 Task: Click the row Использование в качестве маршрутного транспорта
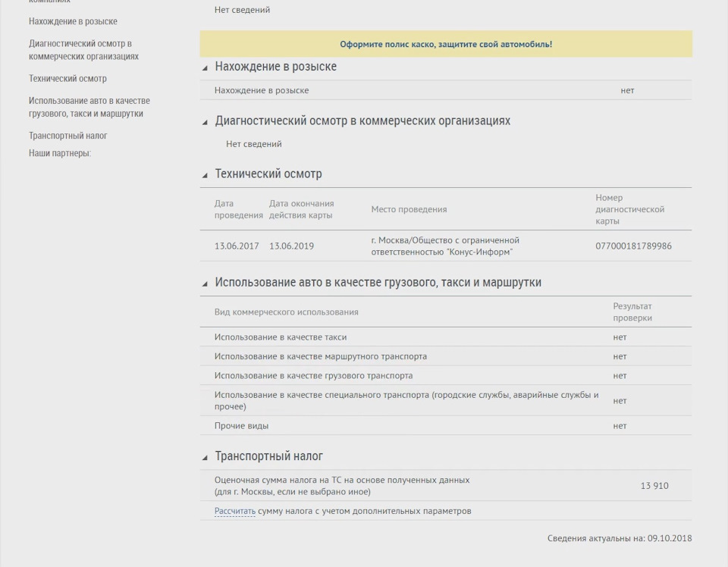(x=446, y=356)
